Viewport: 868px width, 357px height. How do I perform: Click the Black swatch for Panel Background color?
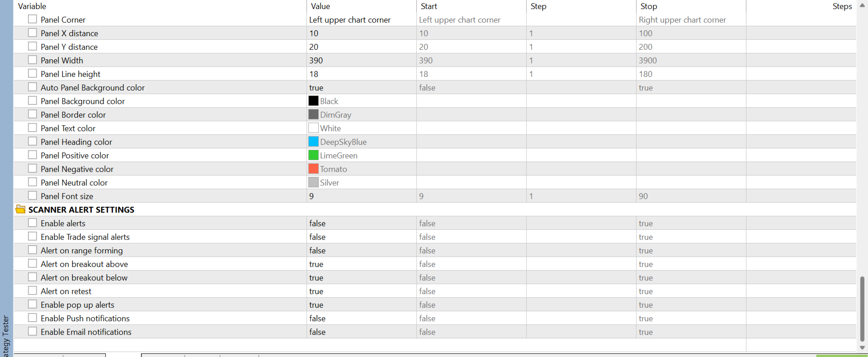313,101
